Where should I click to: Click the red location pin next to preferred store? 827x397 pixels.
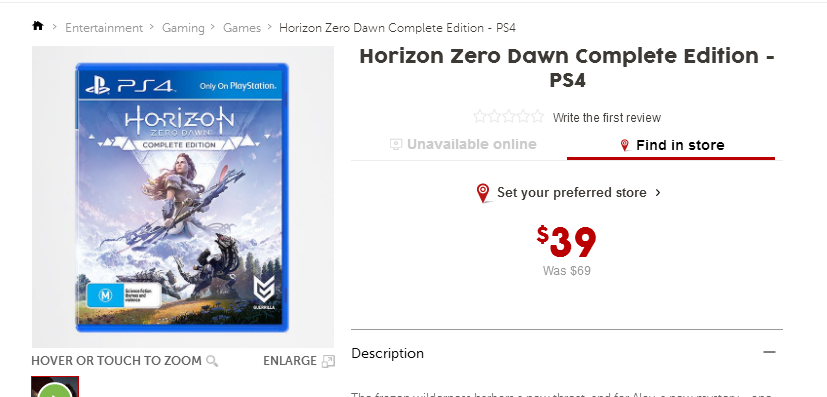point(483,193)
